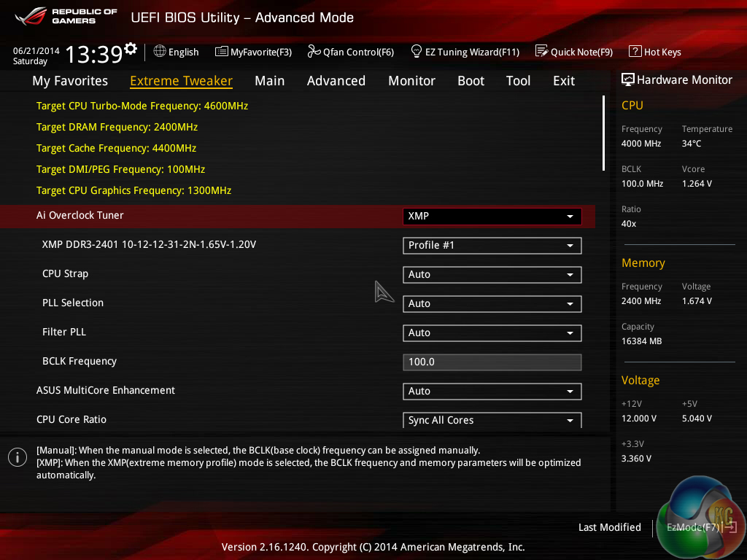Click the CPU Core Ratio label
Image resolution: width=747 pixels, height=560 pixels.
coord(71,419)
